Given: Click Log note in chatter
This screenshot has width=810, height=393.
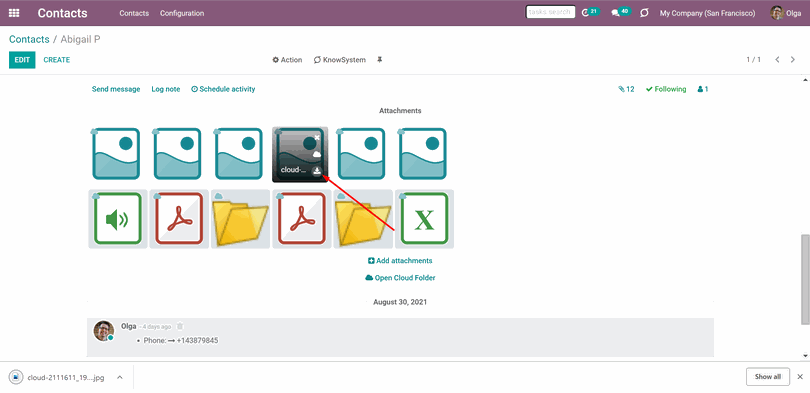Looking at the screenshot, I should coord(166,89).
